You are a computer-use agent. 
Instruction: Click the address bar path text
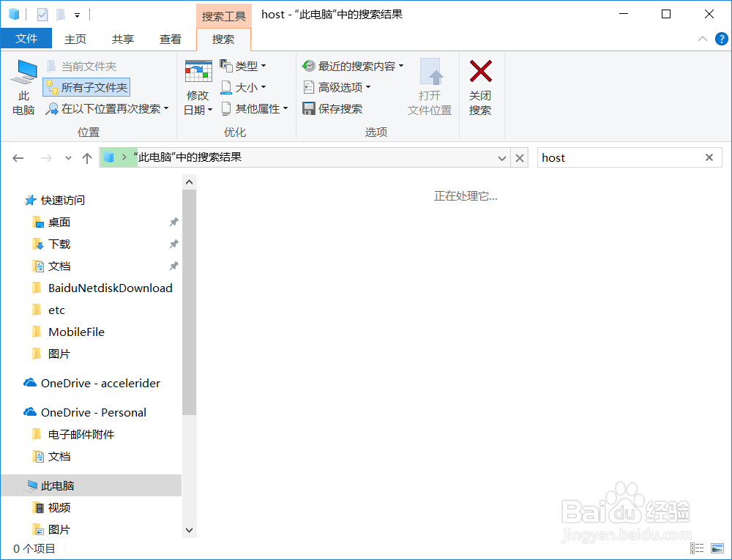tap(187, 157)
